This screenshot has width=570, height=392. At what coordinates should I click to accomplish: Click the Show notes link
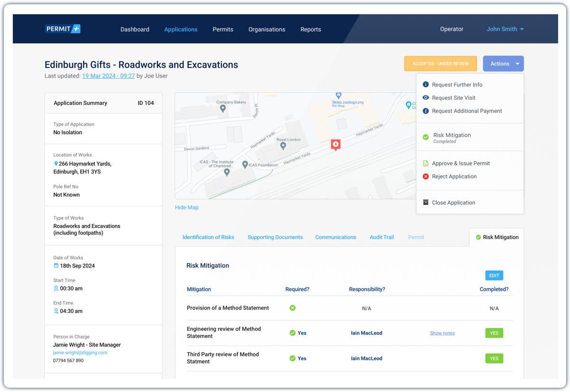click(442, 333)
